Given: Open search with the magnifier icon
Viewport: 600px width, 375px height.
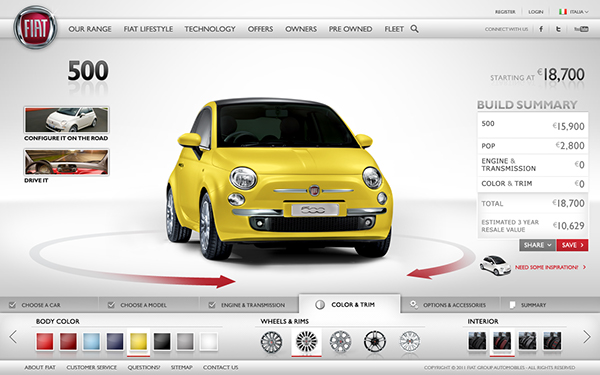Looking at the screenshot, I should coord(414,29).
